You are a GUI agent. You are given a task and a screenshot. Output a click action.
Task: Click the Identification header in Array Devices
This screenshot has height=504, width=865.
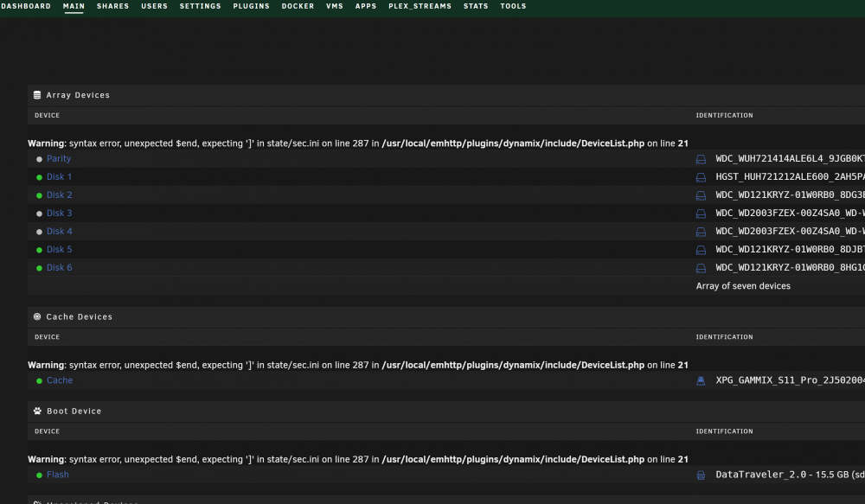(724, 115)
